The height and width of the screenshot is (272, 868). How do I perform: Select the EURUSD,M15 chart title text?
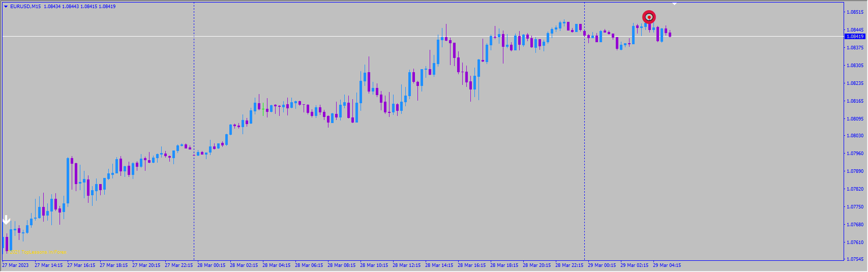click(25, 7)
